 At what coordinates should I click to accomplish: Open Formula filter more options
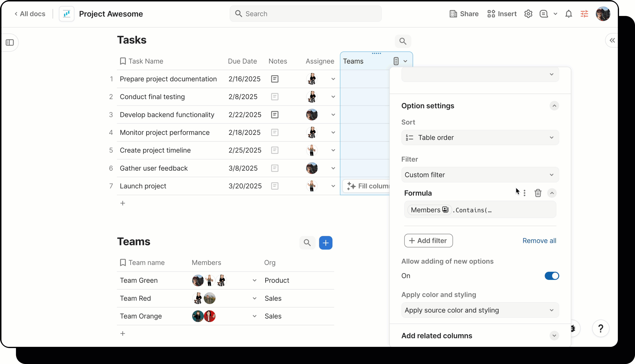[x=524, y=193]
